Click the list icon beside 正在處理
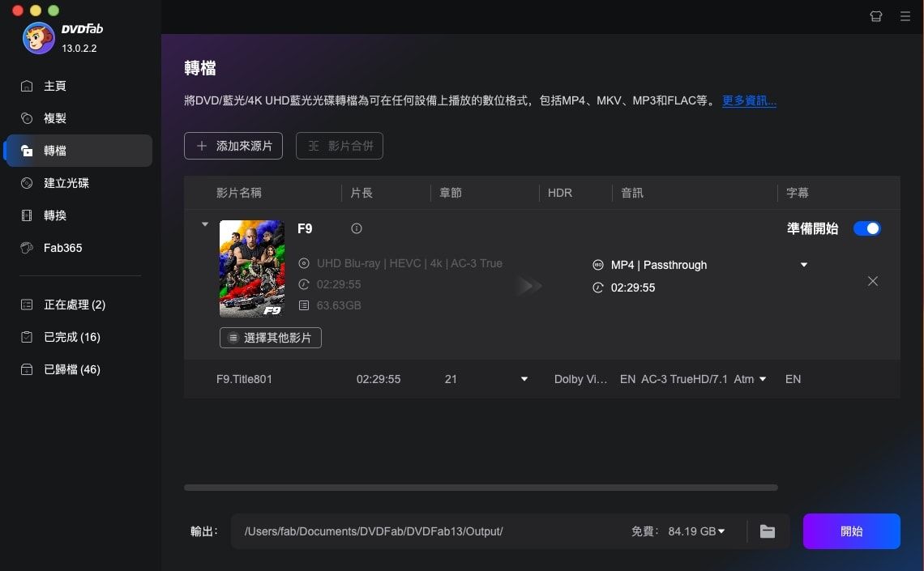The height and width of the screenshot is (571, 924). (27, 305)
